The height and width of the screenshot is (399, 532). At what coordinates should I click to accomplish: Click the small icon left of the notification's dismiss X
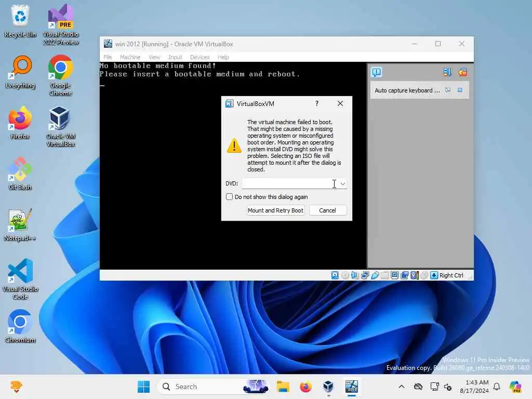[448, 90]
